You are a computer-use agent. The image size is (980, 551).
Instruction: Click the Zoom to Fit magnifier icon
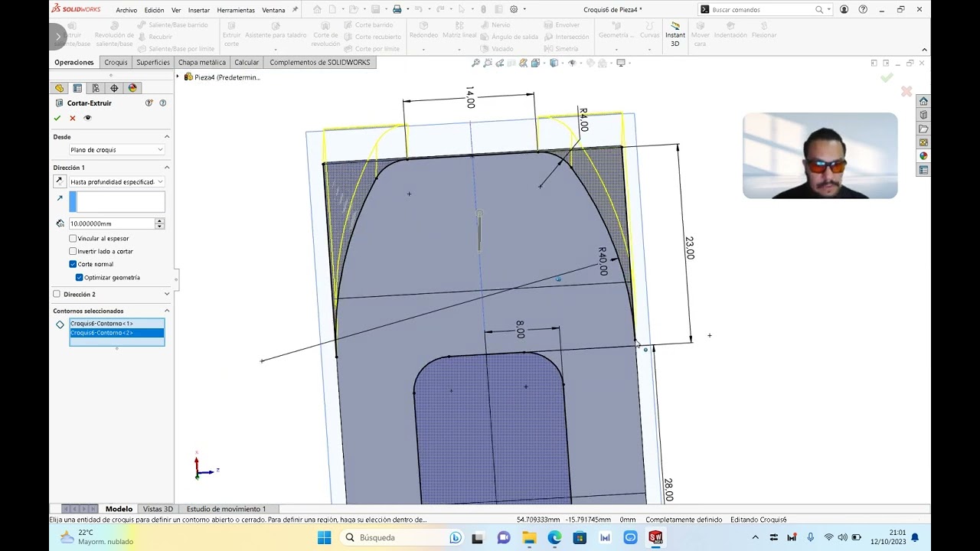[476, 63]
